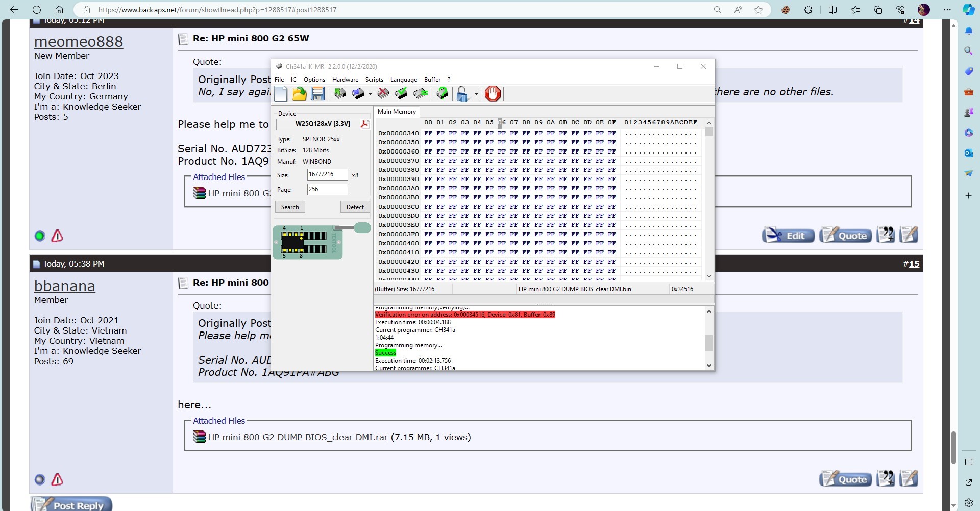The width and height of the screenshot is (980, 511).
Task: Click the Read IC chip icon
Action: (339, 94)
